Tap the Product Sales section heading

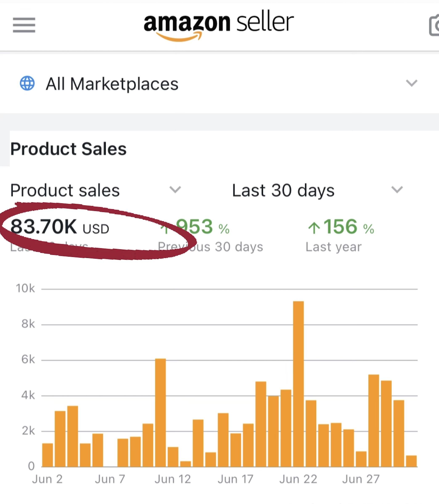(x=68, y=149)
